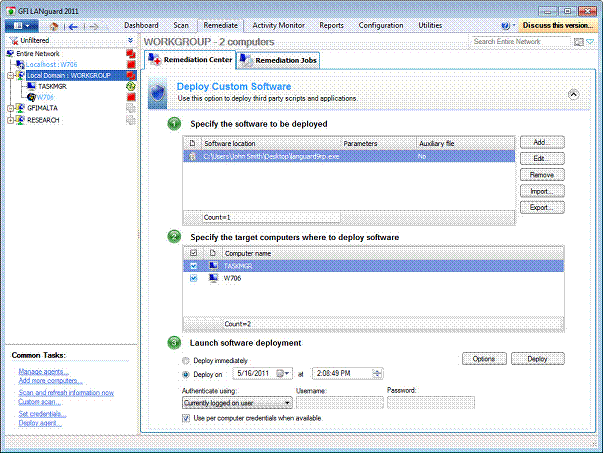Expand the RESEARCH tree node
The image size is (604, 454).
(10, 120)
